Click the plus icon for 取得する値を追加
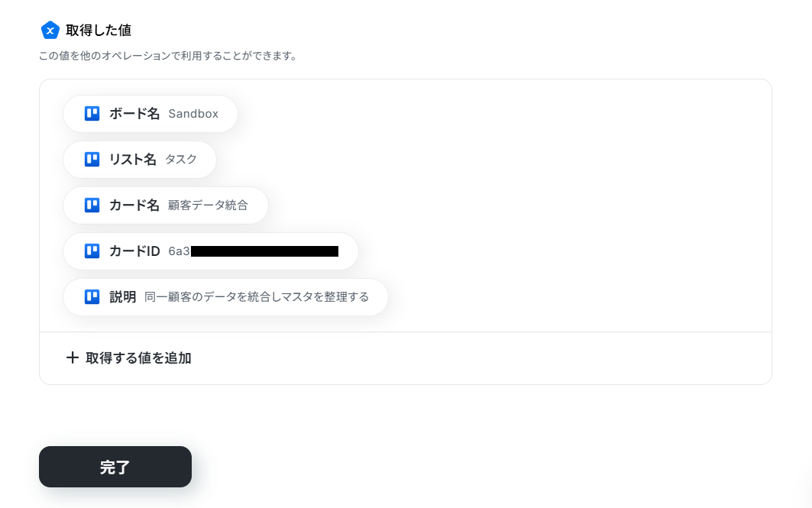The height and width of the screenshot is (508, 812). click(x=73, y=358)
